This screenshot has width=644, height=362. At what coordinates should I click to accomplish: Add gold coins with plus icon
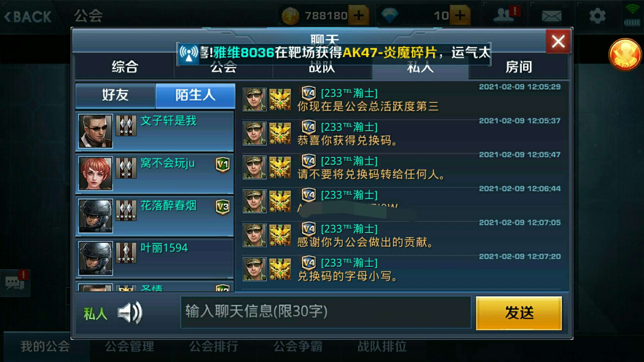(x=358, y=15)
